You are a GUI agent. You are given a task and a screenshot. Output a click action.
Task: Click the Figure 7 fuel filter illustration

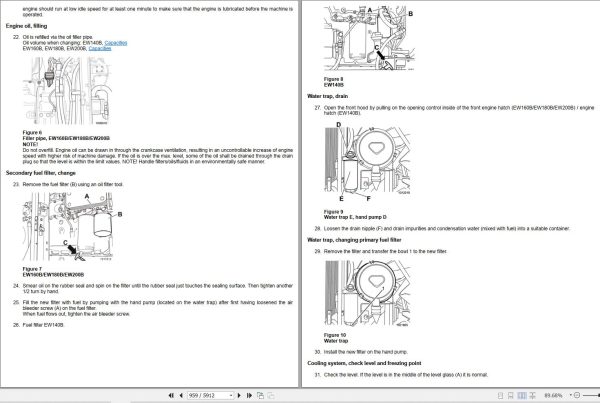click(68, 227)
